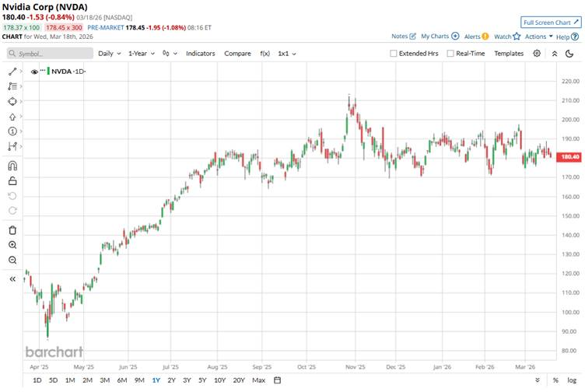Open the Actions dropdown menu
The height and width of the screenshot is (392, 585).
tap(539, 37)
